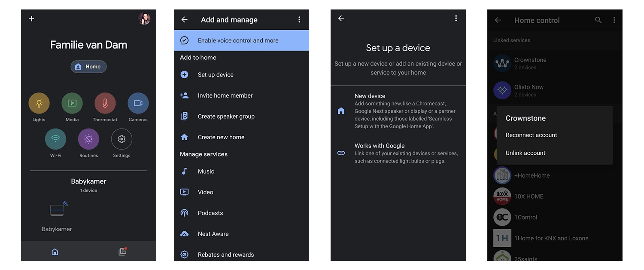This screenshot has width=644, height=270.
Task: Click the search icon in Home control
Action: [x=598, y=20]
